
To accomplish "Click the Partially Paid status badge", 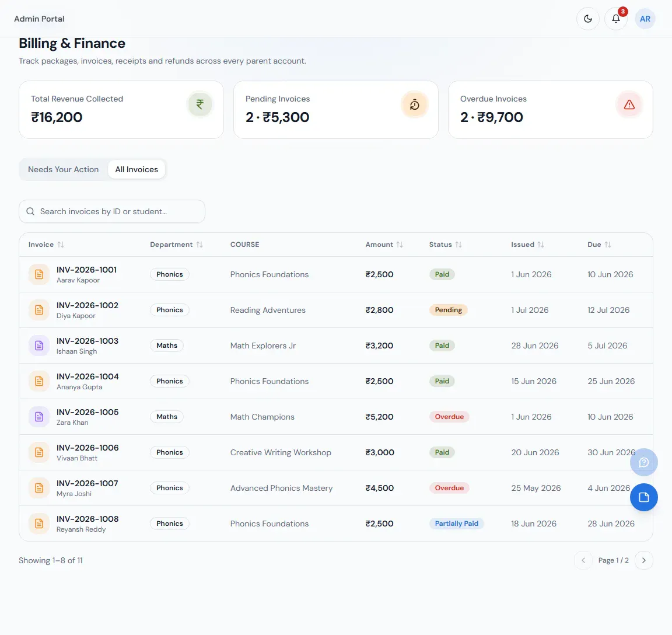I will [456, 524].
